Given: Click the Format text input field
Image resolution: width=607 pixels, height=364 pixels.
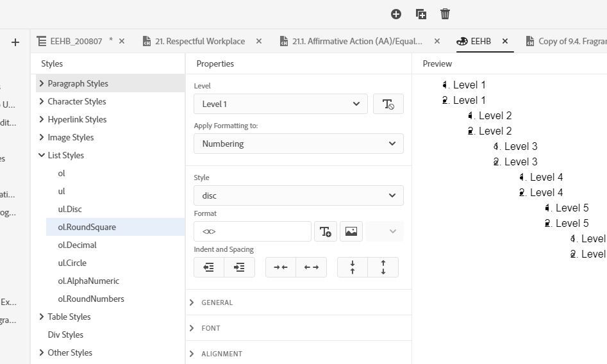Looking at the screenshot, I should tap(253, 231).
